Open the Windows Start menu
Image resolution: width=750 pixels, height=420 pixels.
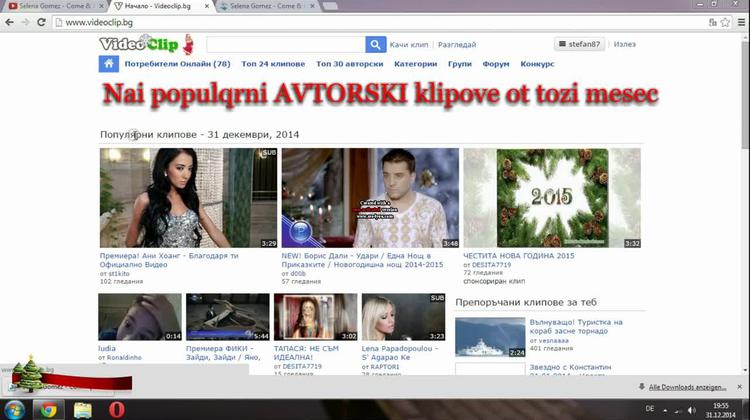point(13,409)
